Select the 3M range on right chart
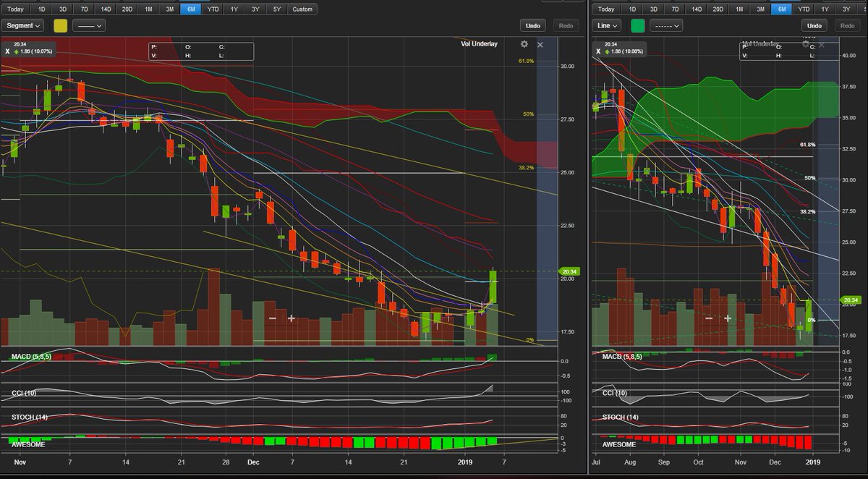This screenshot has width=868, height=479. [x=761, y=9]
